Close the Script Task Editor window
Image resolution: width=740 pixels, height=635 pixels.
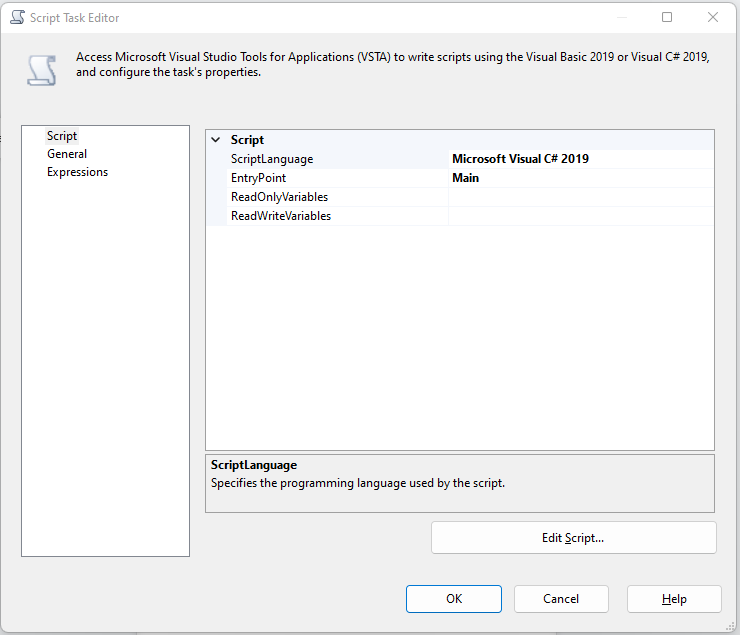(713, 17)
